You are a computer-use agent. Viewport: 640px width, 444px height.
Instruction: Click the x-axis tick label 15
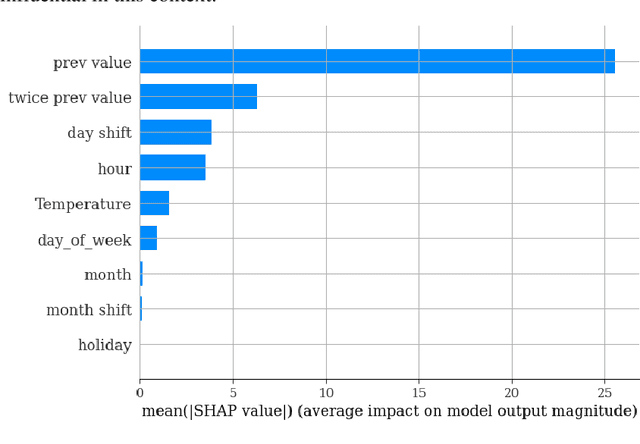(x=419, y=392)
